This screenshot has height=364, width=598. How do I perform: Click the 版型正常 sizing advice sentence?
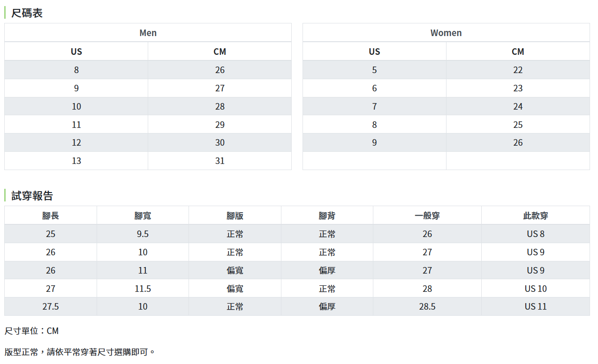tap(80, 352)
